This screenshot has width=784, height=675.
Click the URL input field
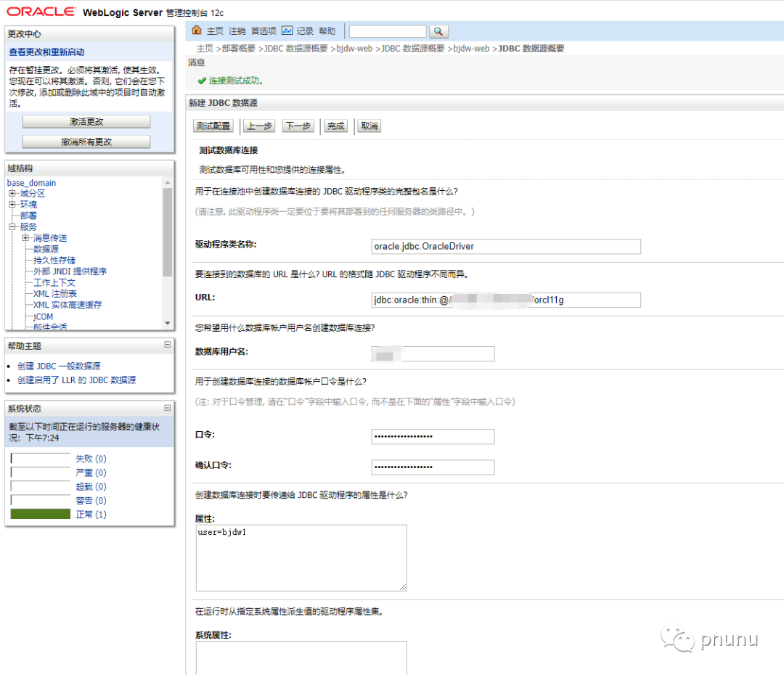tap(506, 300)
